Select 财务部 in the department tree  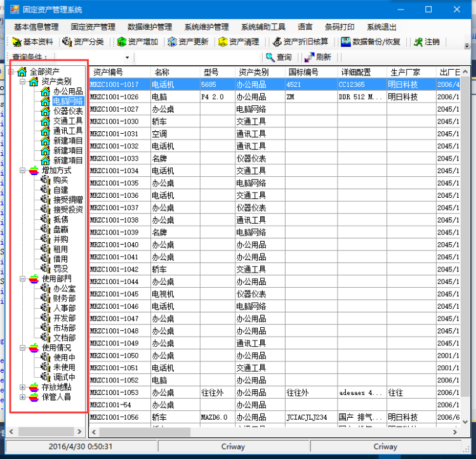pyautogui.click(x=63, y=298)
